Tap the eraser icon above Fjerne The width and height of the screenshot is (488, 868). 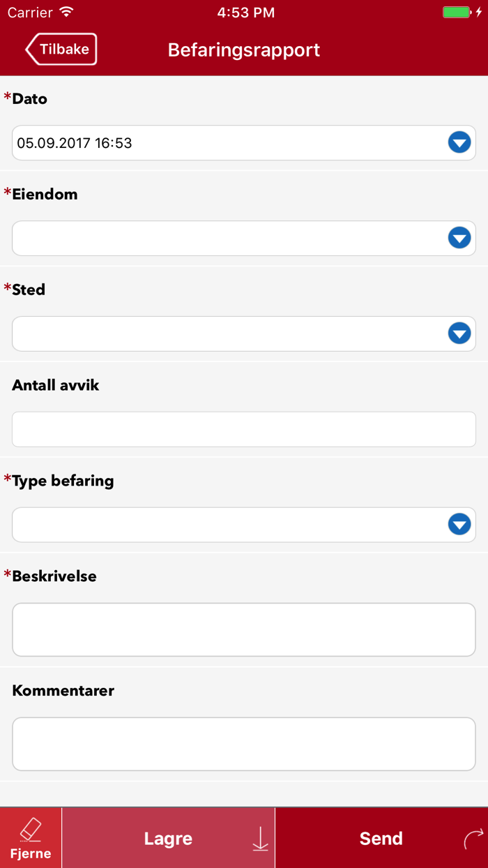[x=31, y=830]
